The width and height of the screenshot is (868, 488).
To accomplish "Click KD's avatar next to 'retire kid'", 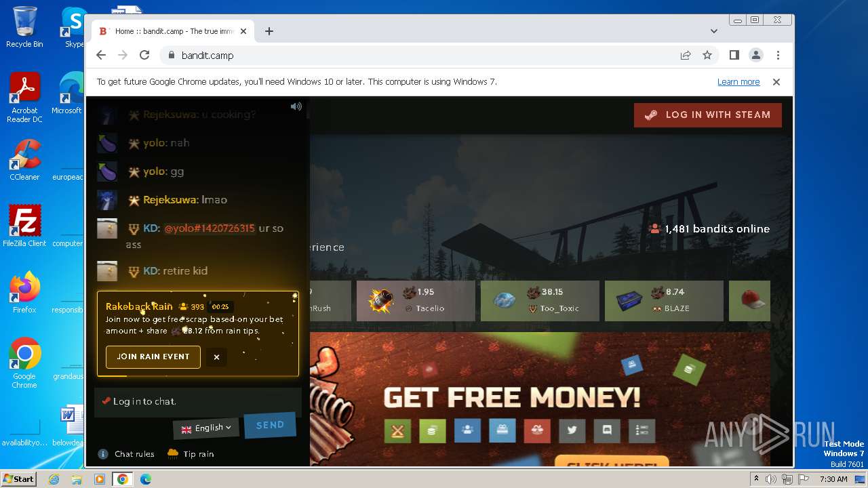I will tap(107, 271).
